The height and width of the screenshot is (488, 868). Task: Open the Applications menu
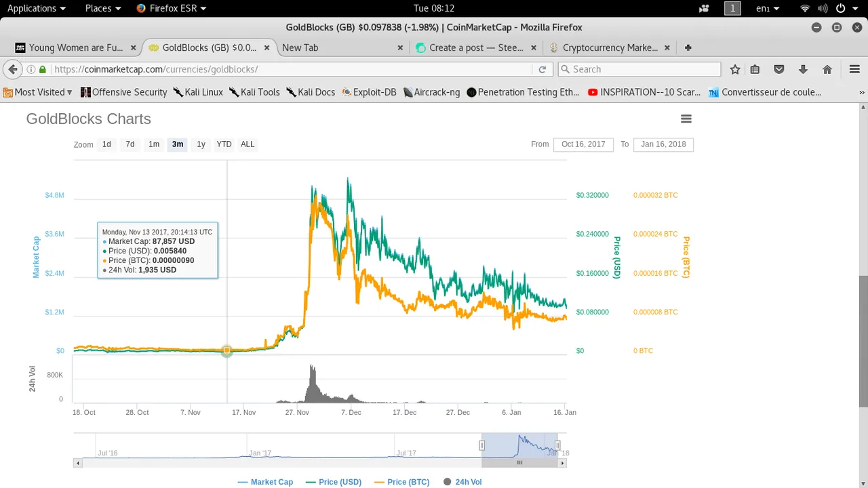click(x=37, y=8)
